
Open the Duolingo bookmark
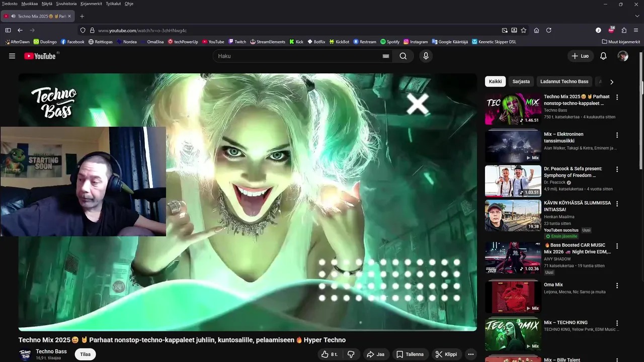[45, 42]
